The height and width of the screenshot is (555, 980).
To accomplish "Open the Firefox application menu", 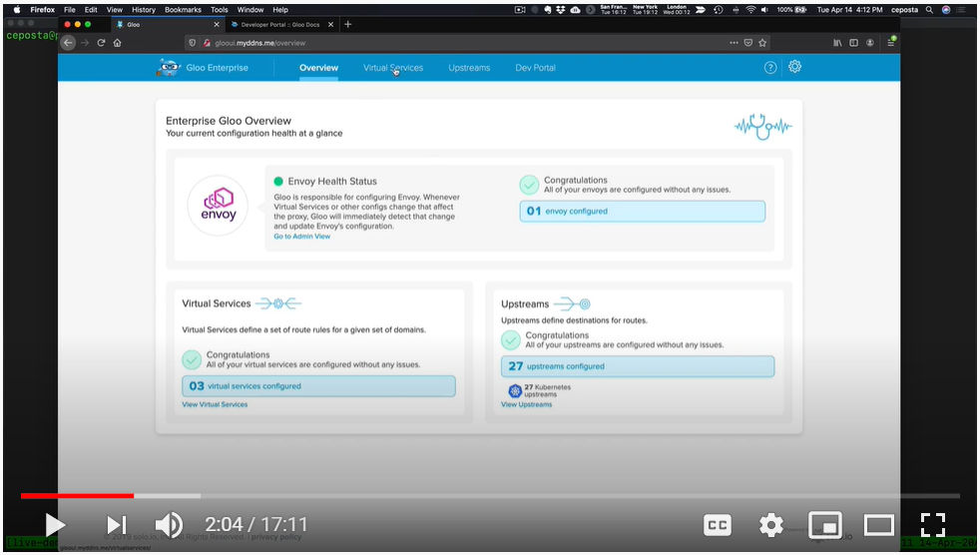I will click(x=43, y=9).
